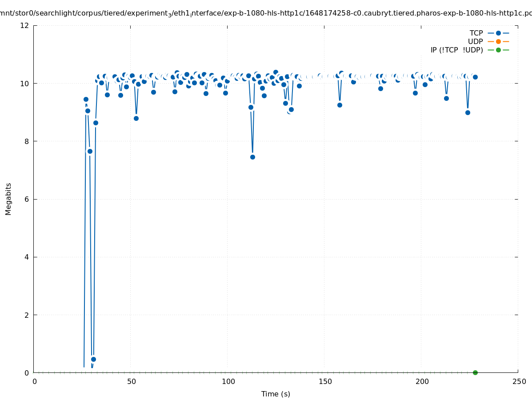Click the final TCP data point at right end
Screen dimensions: 532x400
tap(475, 77)
